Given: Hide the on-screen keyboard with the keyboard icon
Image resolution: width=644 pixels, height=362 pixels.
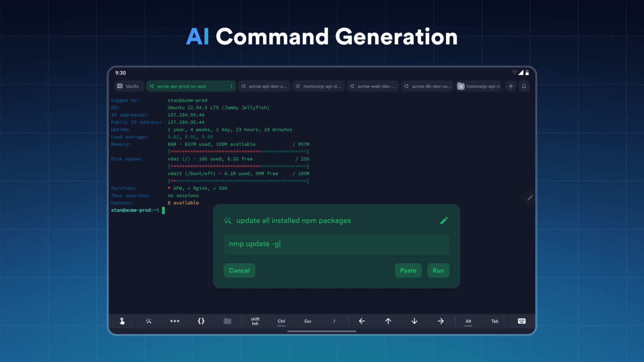Looking at the screenshot, I should pyautogui.click(x=521, y=321).
